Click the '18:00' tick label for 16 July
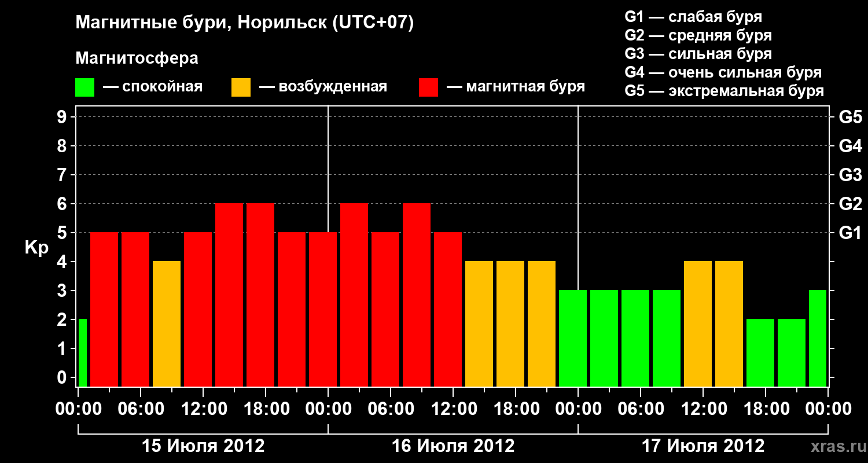The image size is (868, 463). coord(516,409)
